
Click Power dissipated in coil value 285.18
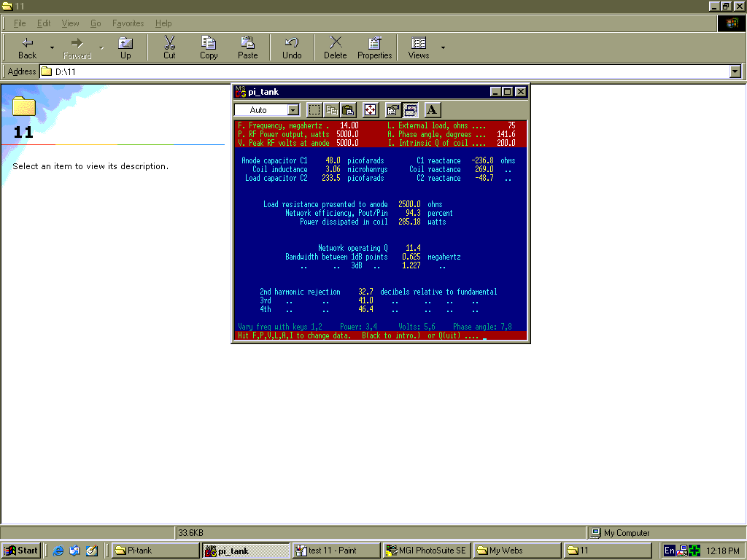(x=409, y=222)
